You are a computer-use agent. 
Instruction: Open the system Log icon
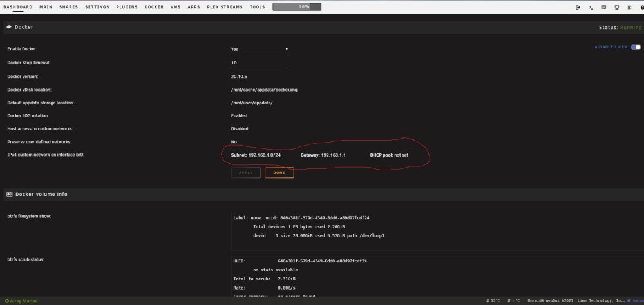click(629, 7)
